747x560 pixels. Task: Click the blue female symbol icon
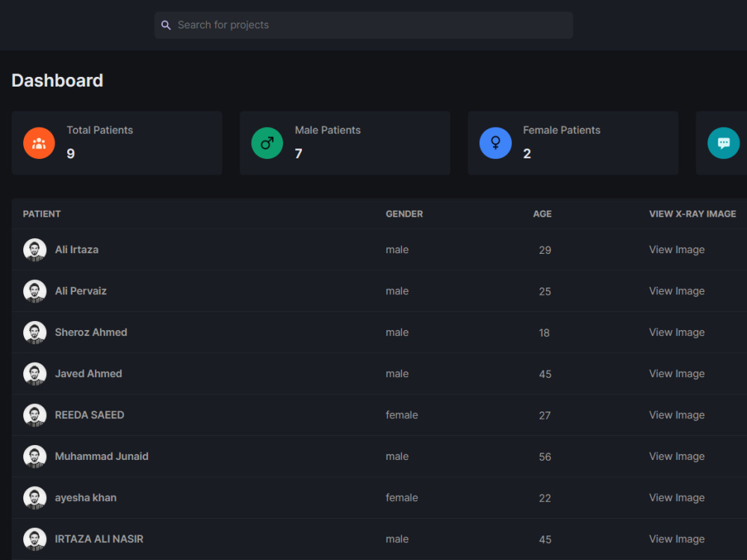click(495, 143)
